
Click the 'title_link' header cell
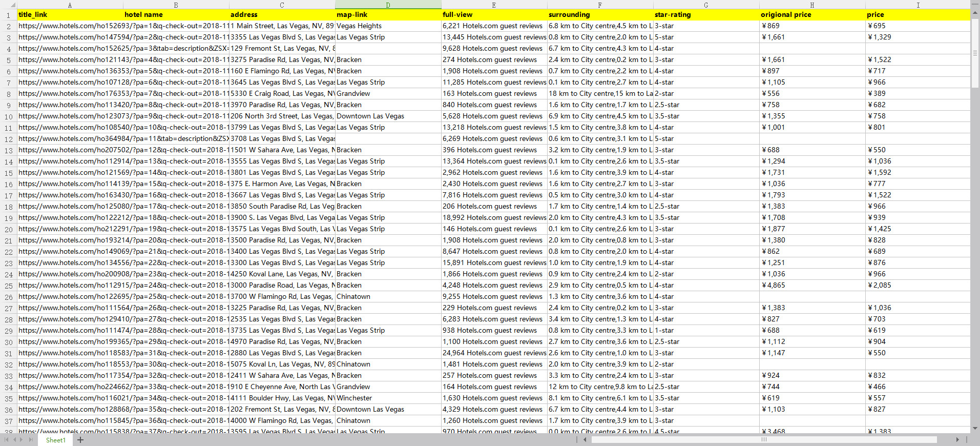[70, 15]
